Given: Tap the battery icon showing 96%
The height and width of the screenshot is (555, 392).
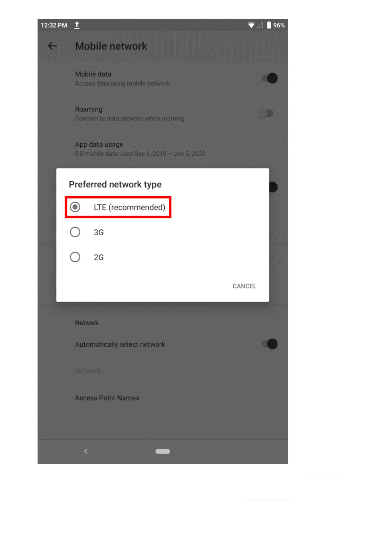Looking at the screenshot, I should coord(269,25).
